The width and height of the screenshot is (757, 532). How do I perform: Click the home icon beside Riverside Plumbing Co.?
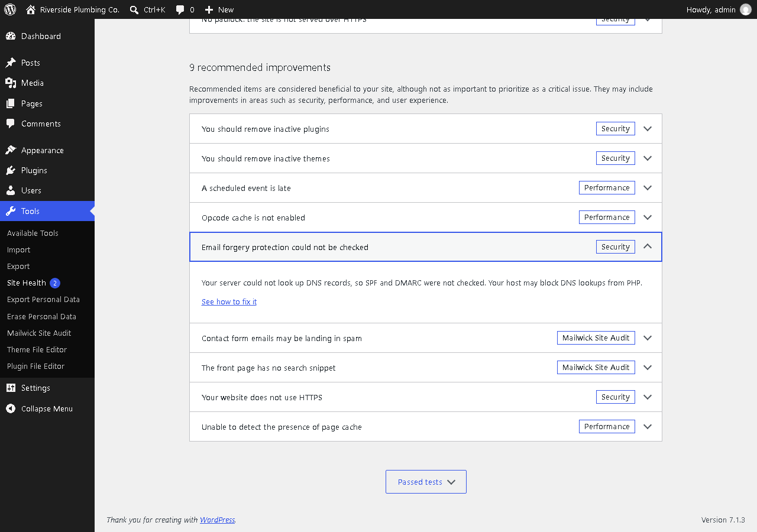[31, 9]
